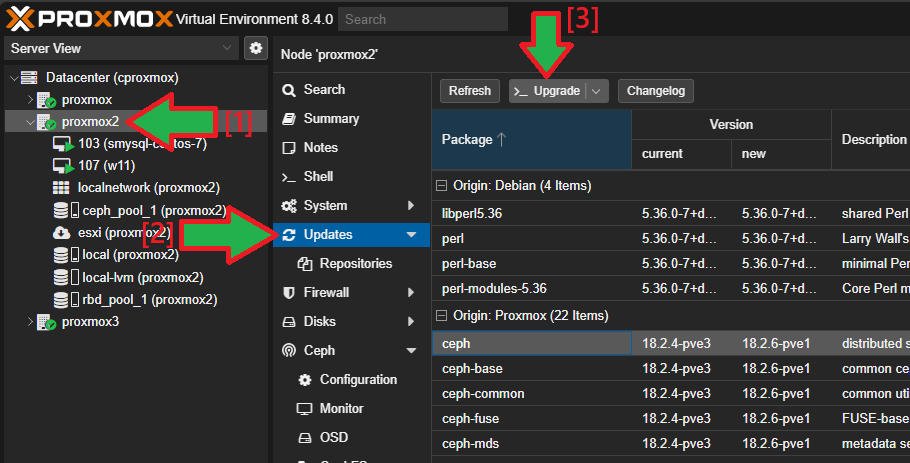Viewport: 910px width, 463px height.
Task: Sort by the Package column header
Action: pyautogui.click(x=532, y=139)
